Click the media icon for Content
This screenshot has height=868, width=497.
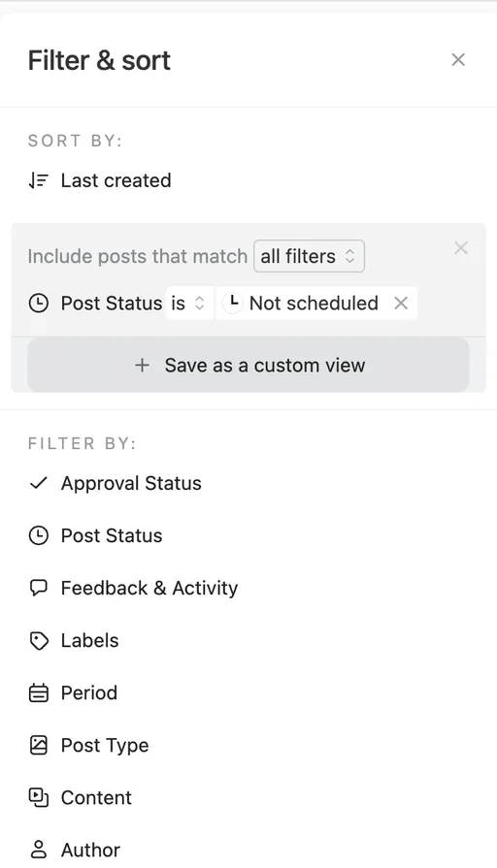coord(38,798)
